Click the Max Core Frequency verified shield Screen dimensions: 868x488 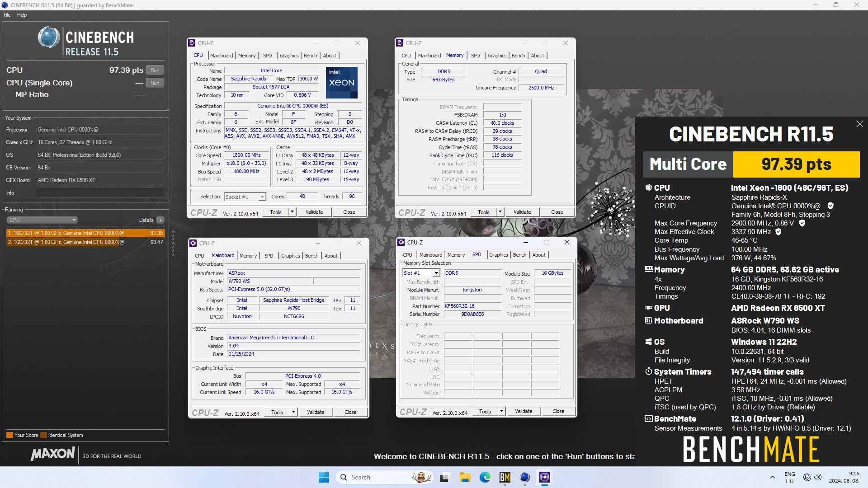pos(802,223)
